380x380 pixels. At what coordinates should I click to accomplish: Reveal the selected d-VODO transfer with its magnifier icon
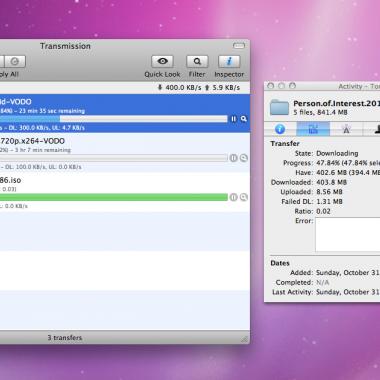point(244,119)
